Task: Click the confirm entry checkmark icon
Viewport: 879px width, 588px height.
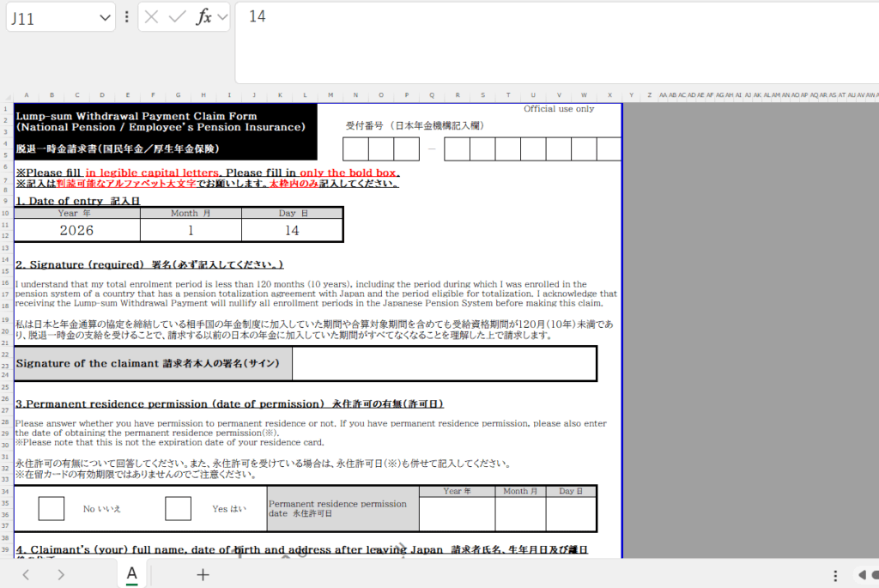Action: point(178,17)
